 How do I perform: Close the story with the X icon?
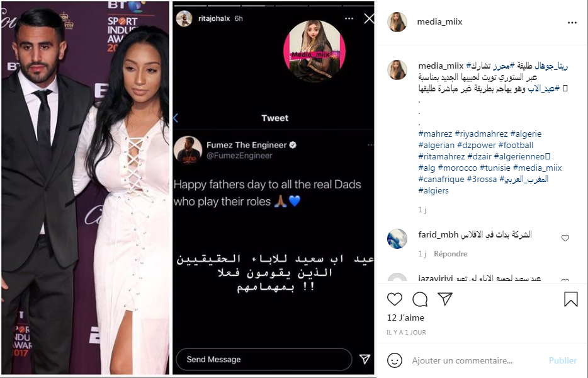[369, 18]
